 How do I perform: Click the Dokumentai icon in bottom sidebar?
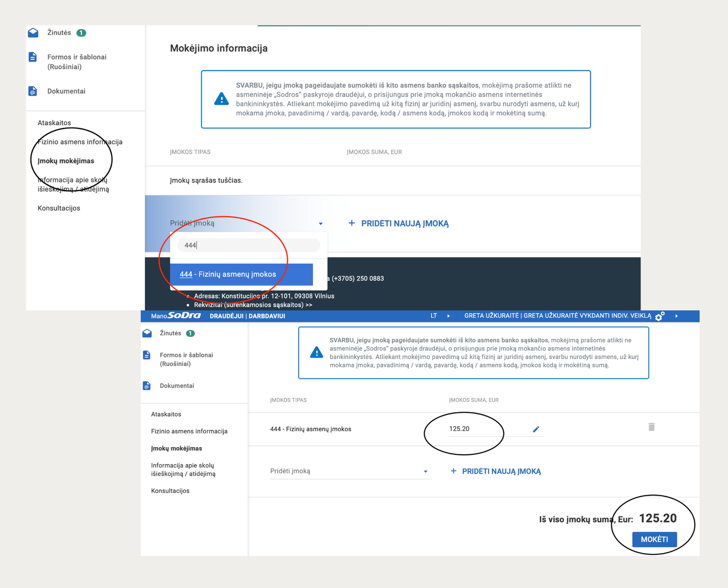(147, 386)
